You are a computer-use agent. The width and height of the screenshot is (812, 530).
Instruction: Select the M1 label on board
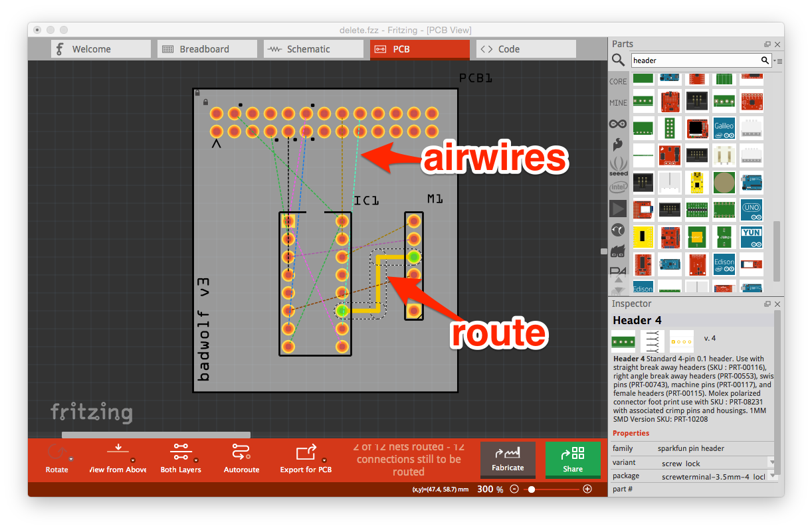(435, 199)
